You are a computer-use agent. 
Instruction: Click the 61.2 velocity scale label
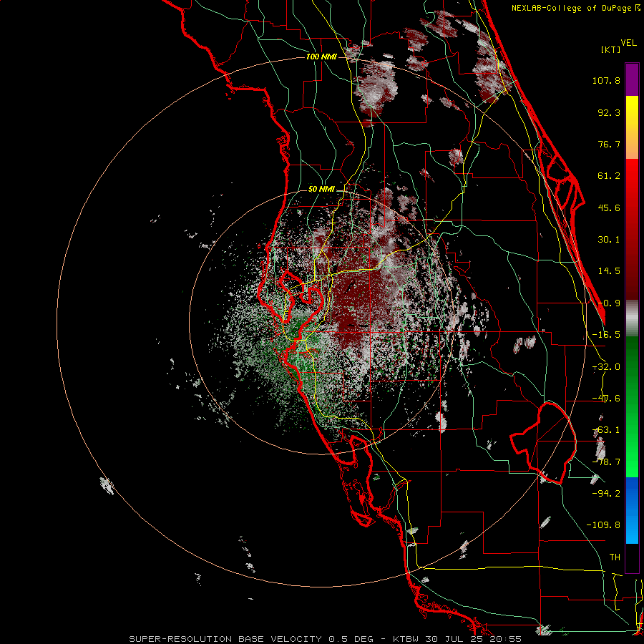click(x=609, y=176)
